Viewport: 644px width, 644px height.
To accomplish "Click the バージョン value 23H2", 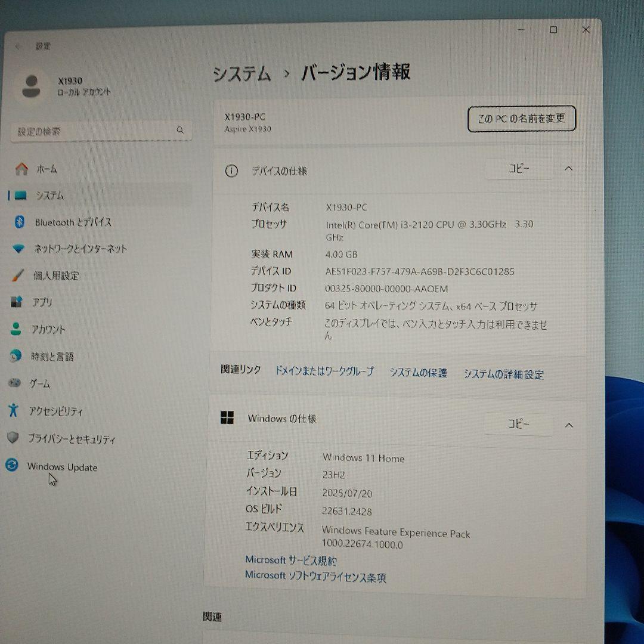I will coord(333,475).
